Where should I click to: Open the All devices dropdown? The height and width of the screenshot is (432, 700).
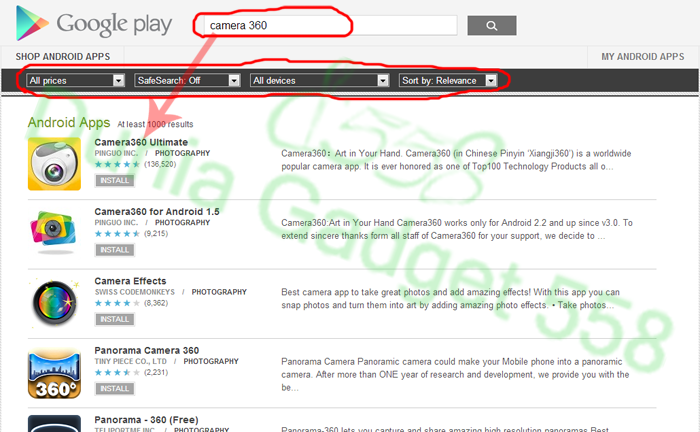click(x=319, y=80)
